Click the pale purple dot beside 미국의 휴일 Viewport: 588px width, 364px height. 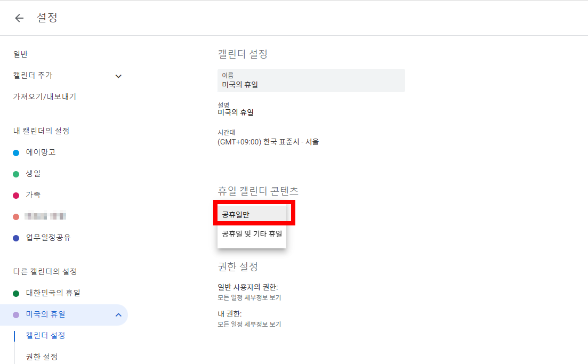(16, 315)
